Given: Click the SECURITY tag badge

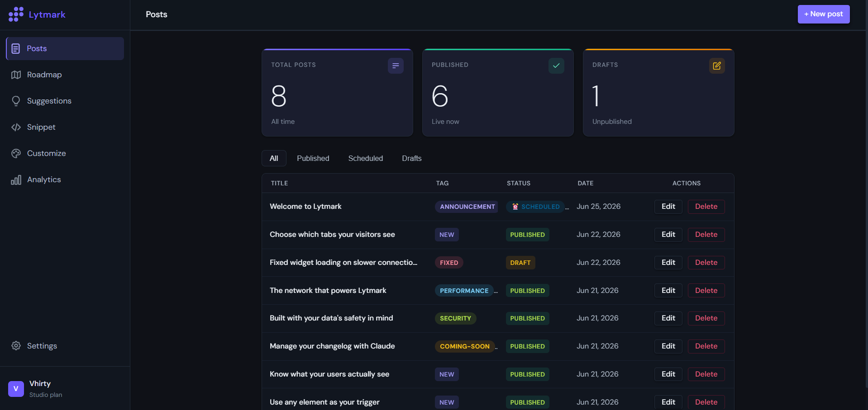Looking at the screenshot, I should [x=455, y=318].
